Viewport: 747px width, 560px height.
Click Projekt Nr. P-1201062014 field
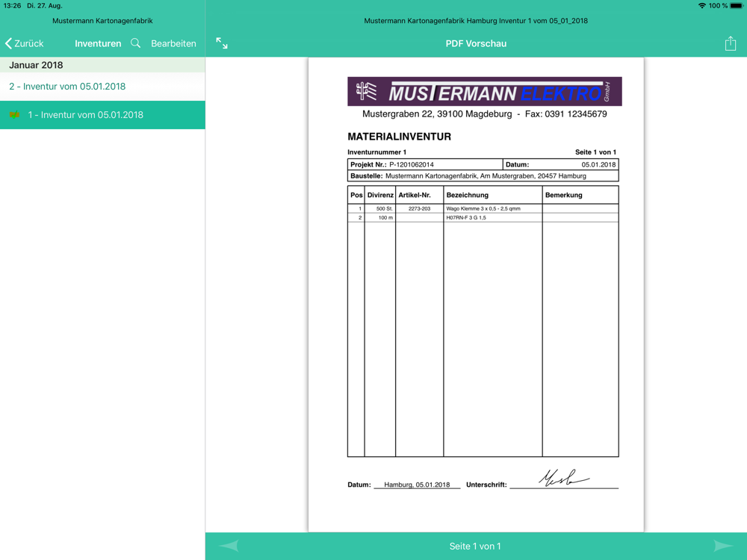(x=425, y=164)
